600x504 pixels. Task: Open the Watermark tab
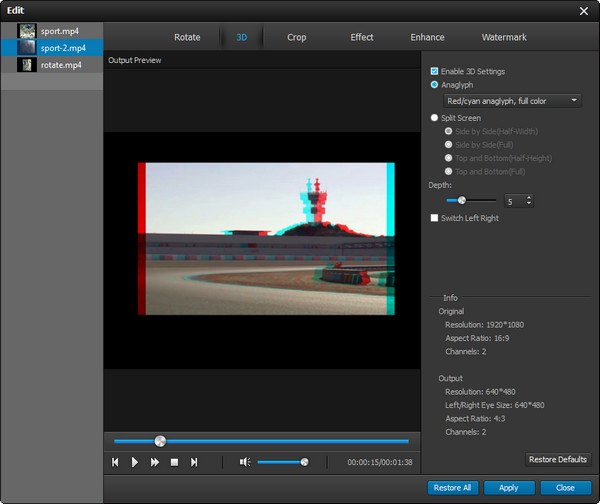click(504, 37)
